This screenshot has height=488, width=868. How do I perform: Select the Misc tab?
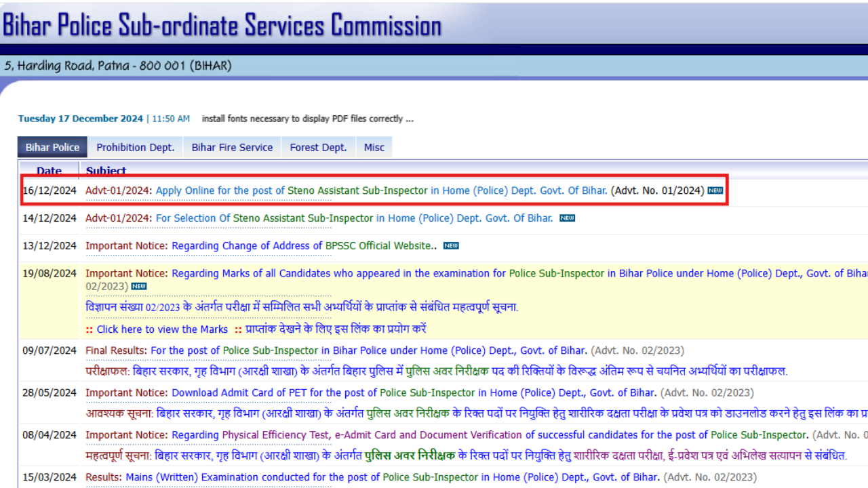[x=374, y=147]
